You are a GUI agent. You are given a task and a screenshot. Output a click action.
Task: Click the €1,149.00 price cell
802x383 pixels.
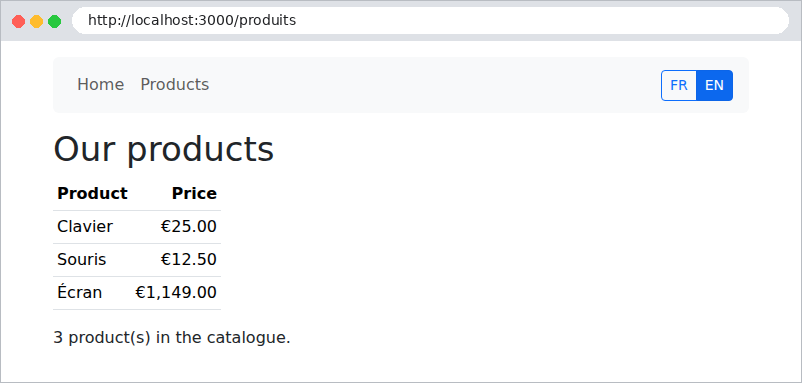(176, 292)
